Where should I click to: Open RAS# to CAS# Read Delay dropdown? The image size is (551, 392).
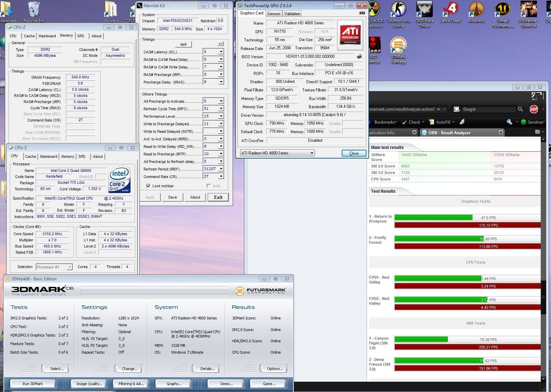click(221, 60)
